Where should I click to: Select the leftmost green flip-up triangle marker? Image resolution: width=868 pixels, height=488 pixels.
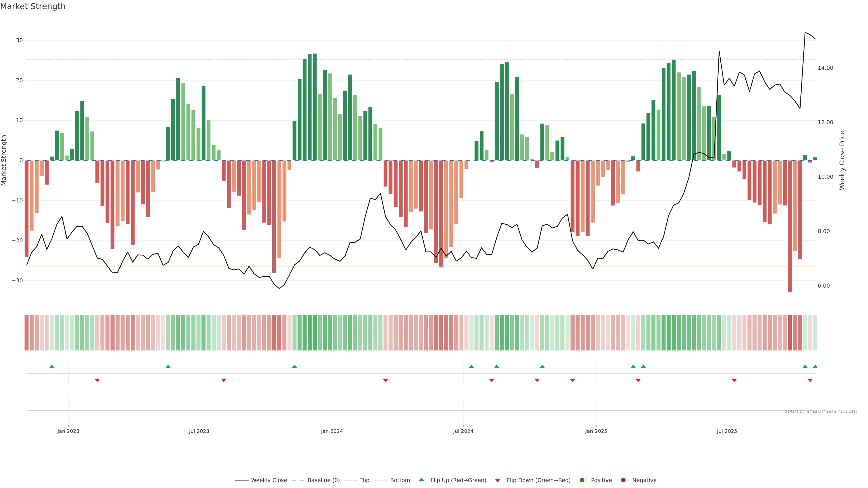click(52, 366)
